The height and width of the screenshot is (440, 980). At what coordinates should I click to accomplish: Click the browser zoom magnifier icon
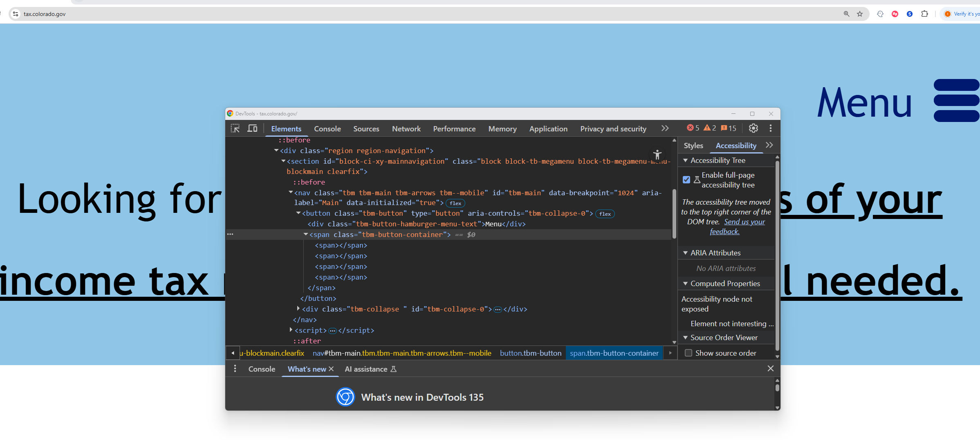point(846,14)
